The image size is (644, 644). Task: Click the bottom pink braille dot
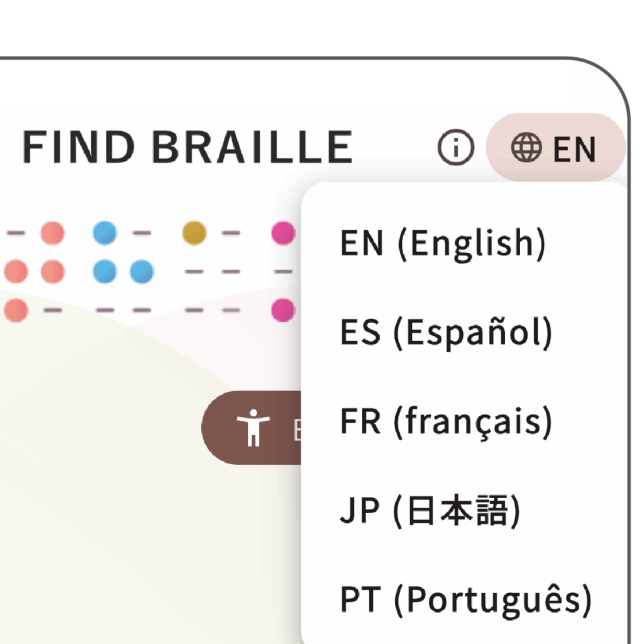283,309
